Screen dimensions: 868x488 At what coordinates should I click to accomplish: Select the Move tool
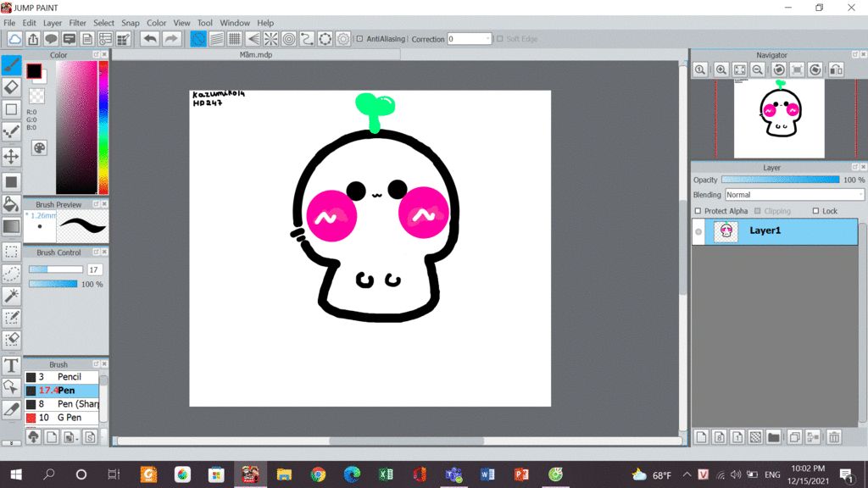point(12,157)
